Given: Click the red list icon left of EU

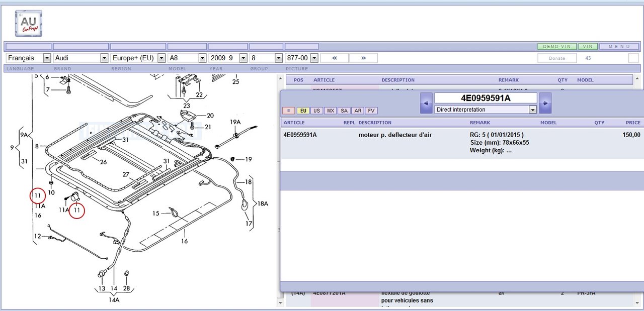Looking at the screenshot, I should (288, 111).
